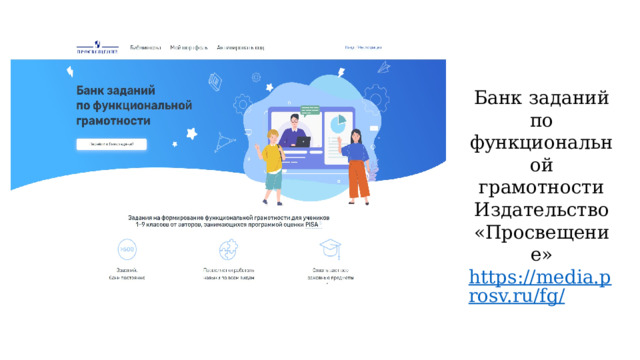
Task: Open the https://media.prosv.ru/fg/ hyperlink
Action: coord(540,286)
